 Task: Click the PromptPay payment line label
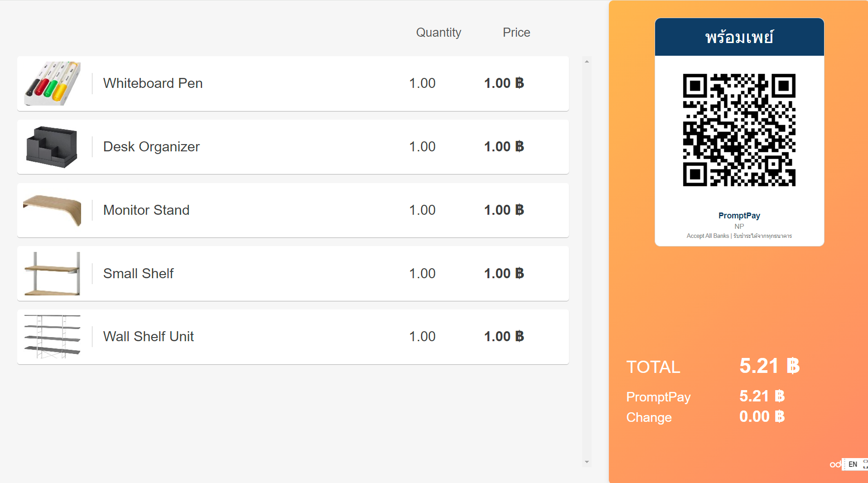658,397
